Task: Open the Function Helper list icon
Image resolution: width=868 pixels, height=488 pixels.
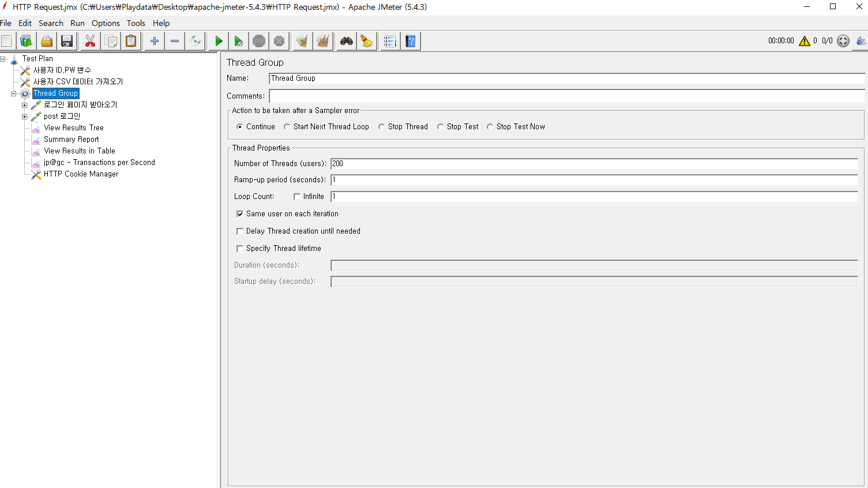Action: (390, 41)
